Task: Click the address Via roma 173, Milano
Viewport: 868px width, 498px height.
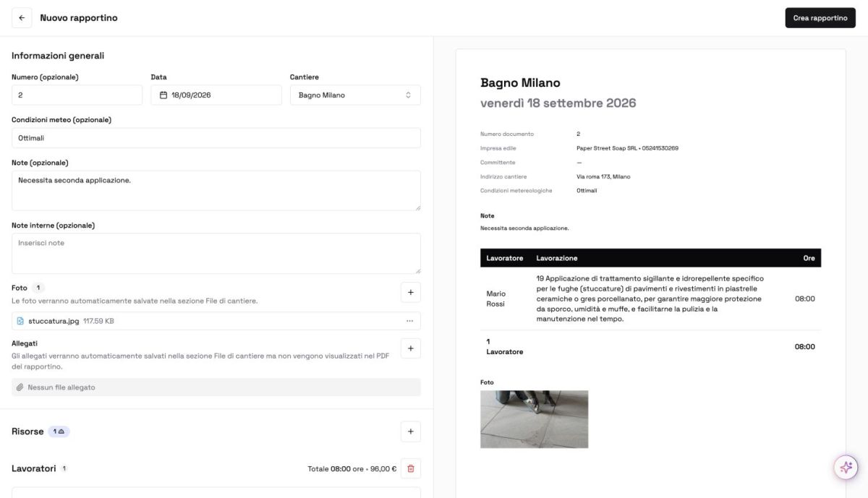Action: tap(603, 176)
